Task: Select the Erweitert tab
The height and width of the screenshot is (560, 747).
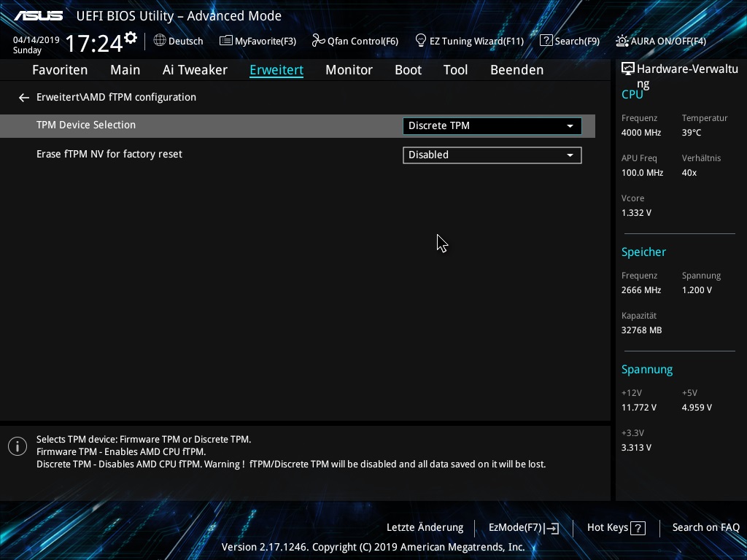Action: [276, 70]
